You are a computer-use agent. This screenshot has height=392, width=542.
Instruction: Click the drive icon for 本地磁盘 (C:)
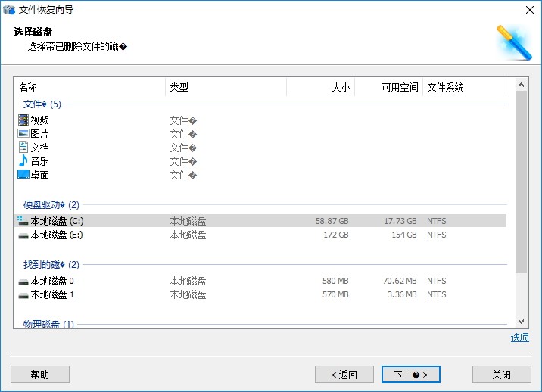click(23, 221)
